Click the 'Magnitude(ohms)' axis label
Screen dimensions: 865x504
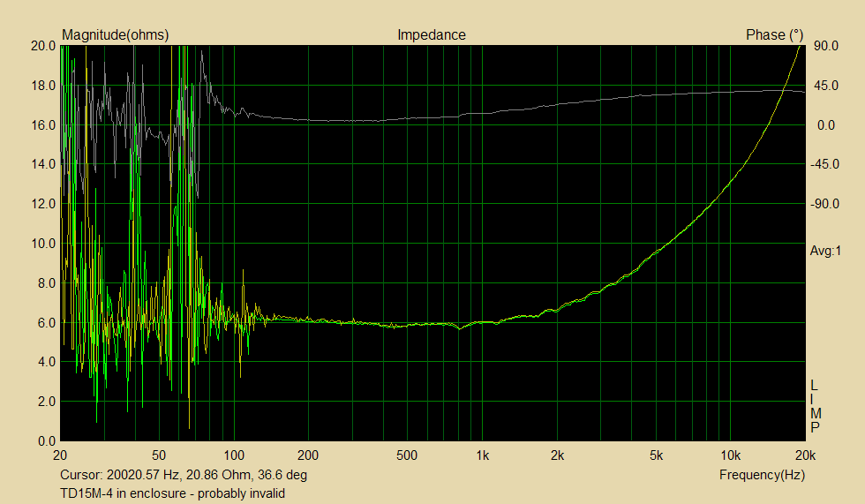pos(116,34)
